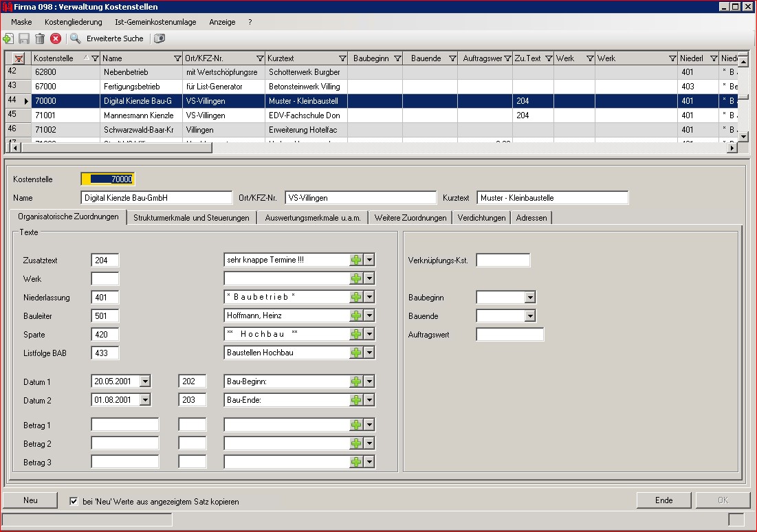Image resolution: width=757 pixels, height=532 pixels.
Task: Open filter icon on Name column
Action: click(177, 58)
